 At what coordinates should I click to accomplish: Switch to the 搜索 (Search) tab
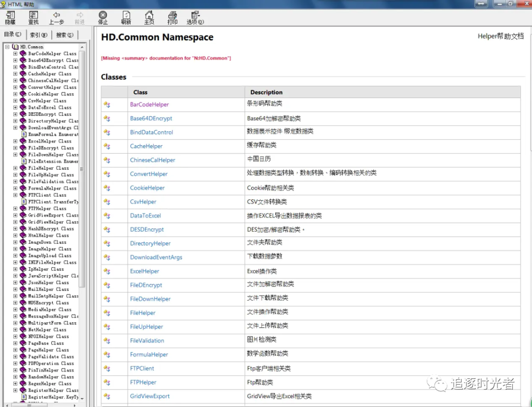pyautogui.click(x=65, y=34)
